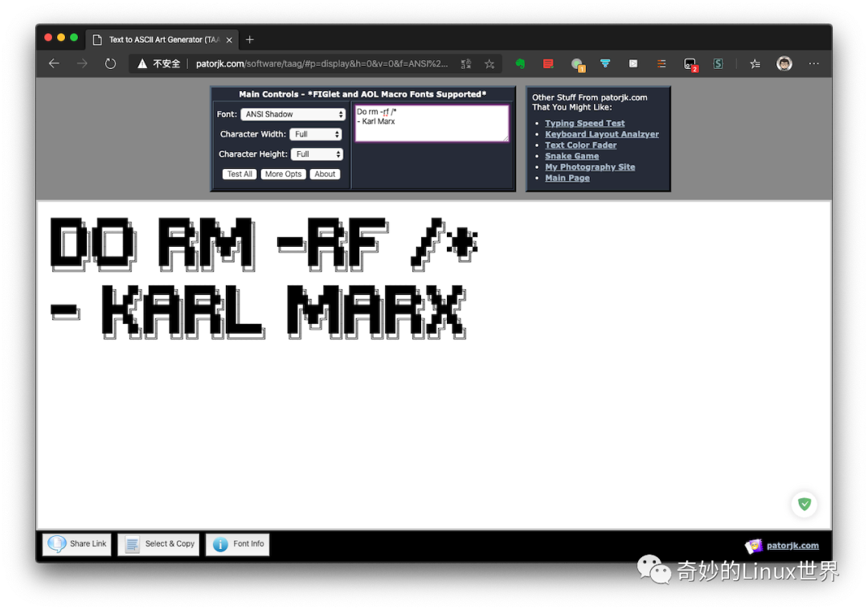Open the translate page icon in address bar

(466, 63)
